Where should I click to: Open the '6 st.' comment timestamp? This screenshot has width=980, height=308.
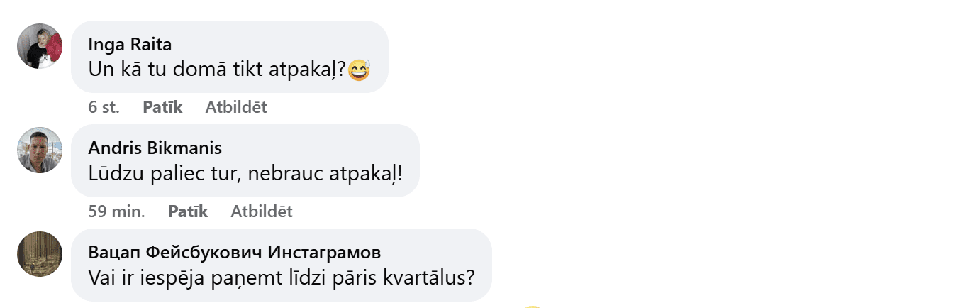[x=104, y=108]
